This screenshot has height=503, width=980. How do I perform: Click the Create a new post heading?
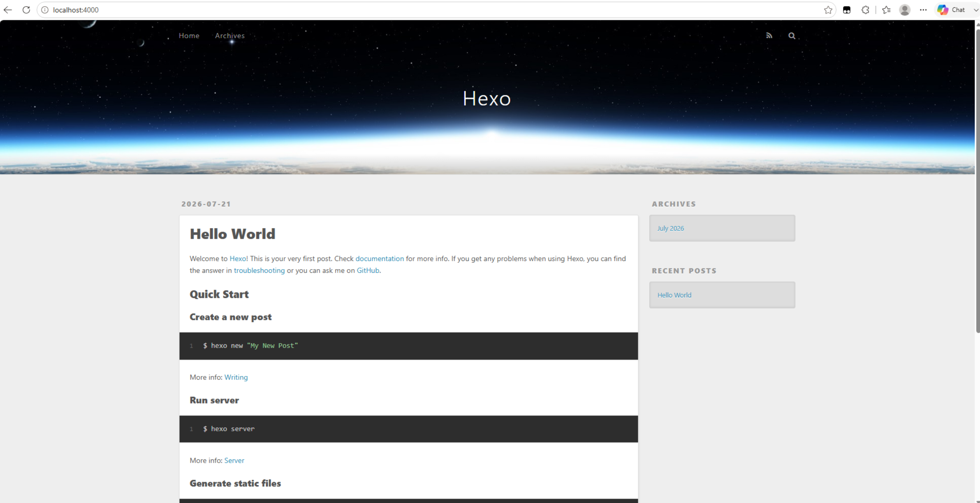click(x=231, y=317)
